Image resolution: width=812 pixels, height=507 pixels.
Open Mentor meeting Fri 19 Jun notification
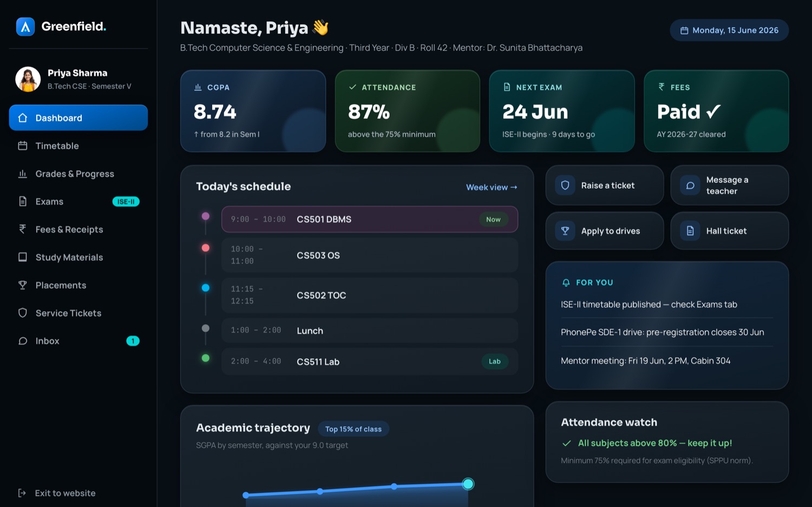667,360
